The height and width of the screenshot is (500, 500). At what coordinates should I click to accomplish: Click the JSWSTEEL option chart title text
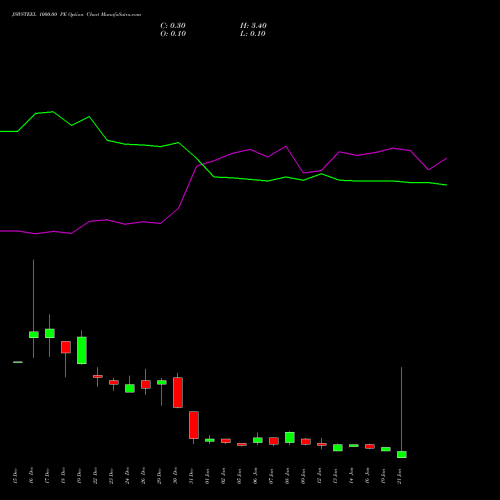(76, 15)
